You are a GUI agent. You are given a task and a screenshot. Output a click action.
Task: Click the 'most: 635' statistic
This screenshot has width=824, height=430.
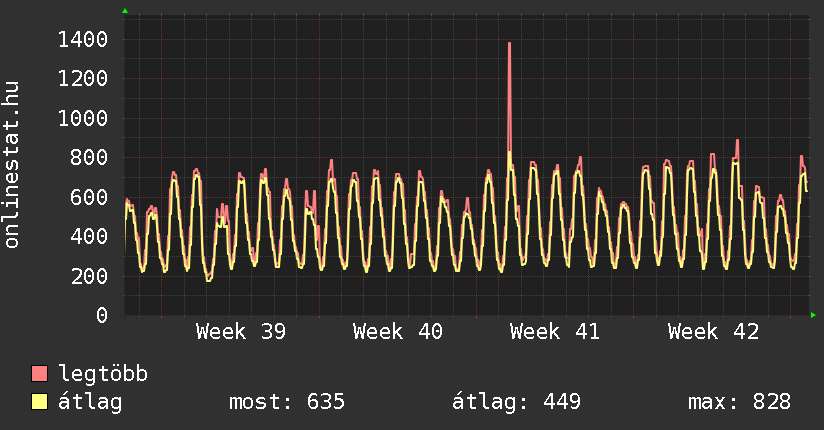pos(287,402)
